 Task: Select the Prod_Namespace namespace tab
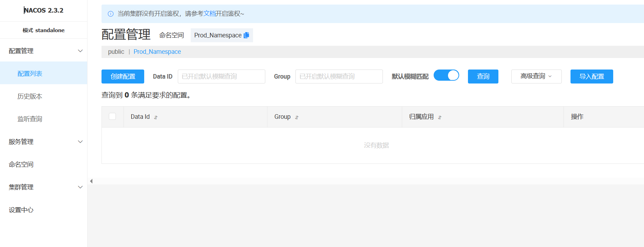pos(157,52)
